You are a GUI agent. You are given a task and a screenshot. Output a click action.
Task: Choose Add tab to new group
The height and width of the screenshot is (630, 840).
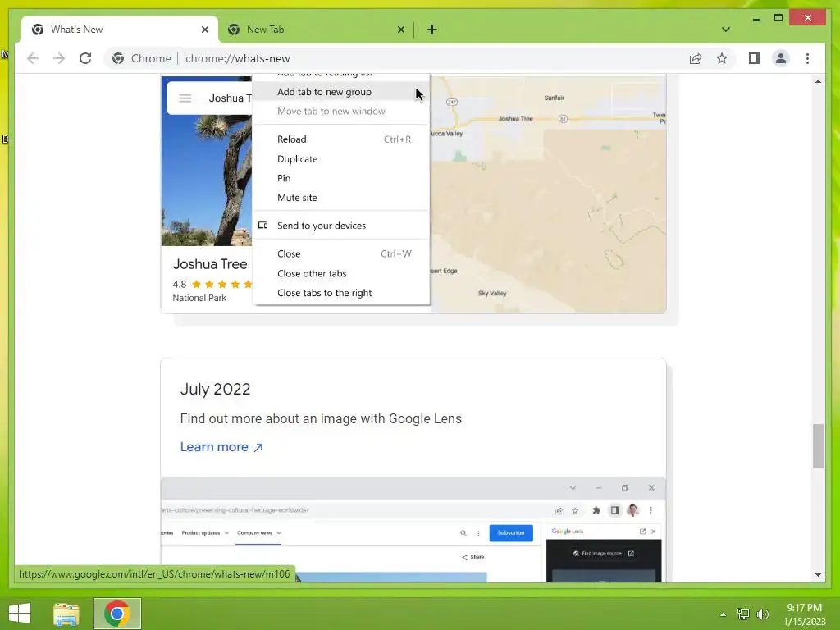[341, 92]
